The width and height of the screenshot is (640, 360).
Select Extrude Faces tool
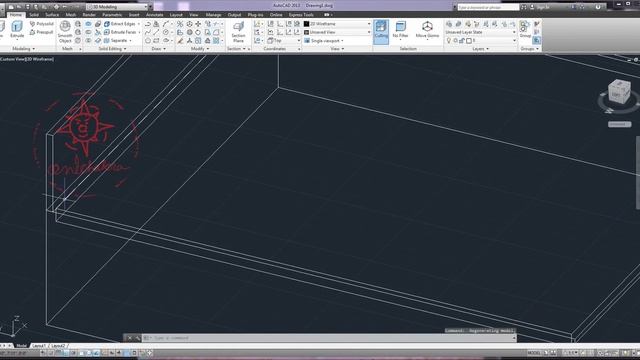(120, 32)
